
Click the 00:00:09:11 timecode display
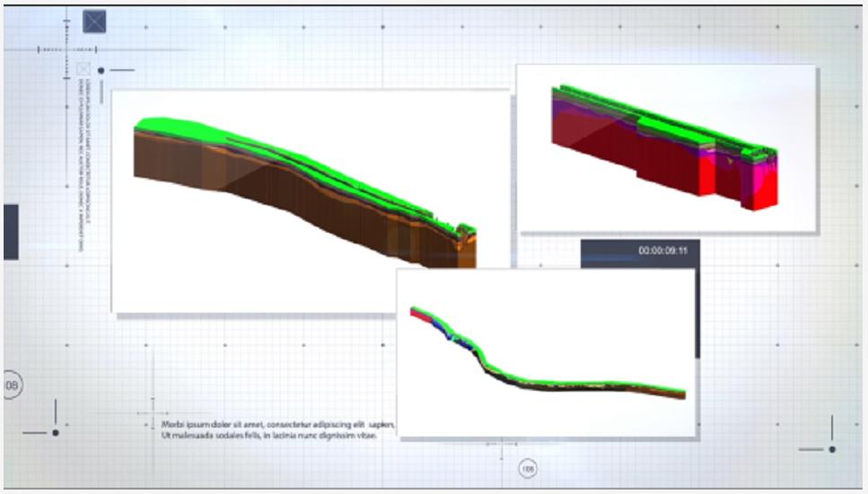click(662, 251)
